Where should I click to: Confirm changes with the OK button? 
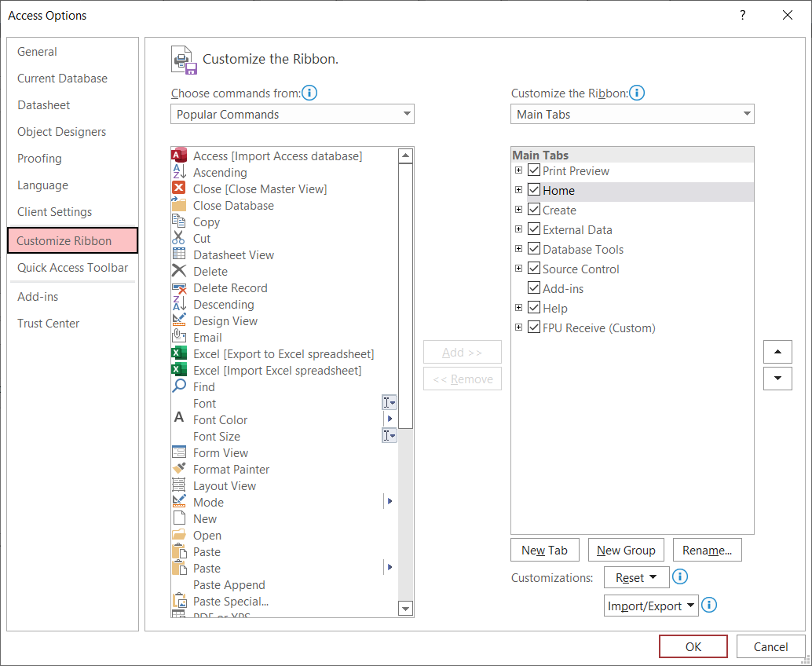pyautogui.click(x=693, y=646)
